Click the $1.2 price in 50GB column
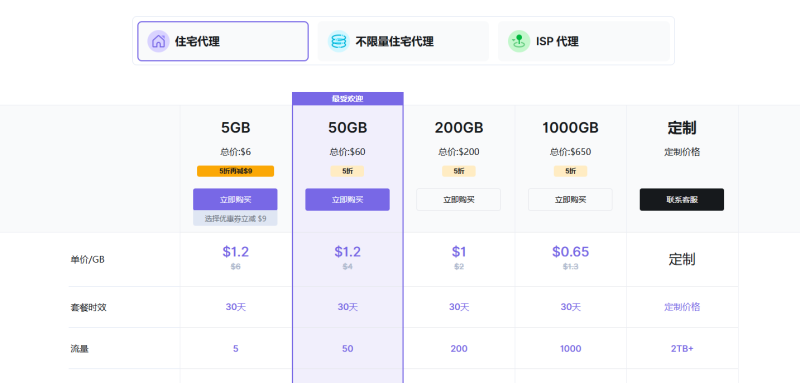Screen dimensions: 800x383 point(347,251)
